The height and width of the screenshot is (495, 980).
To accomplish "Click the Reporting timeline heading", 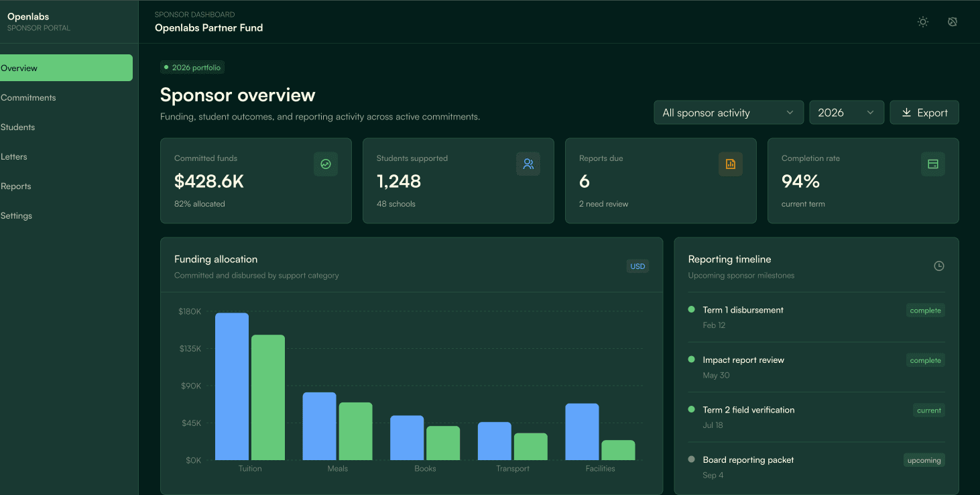I will click(730, 260).
